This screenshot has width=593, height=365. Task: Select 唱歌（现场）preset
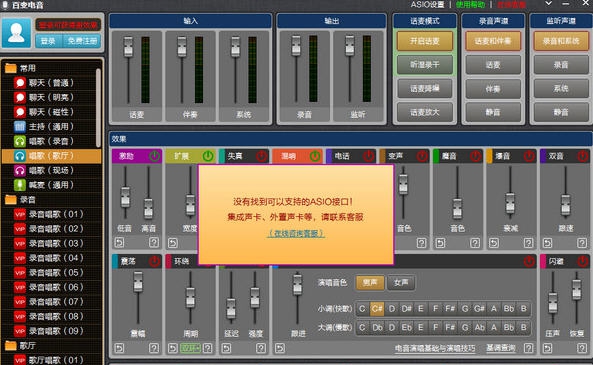point(51,171)
